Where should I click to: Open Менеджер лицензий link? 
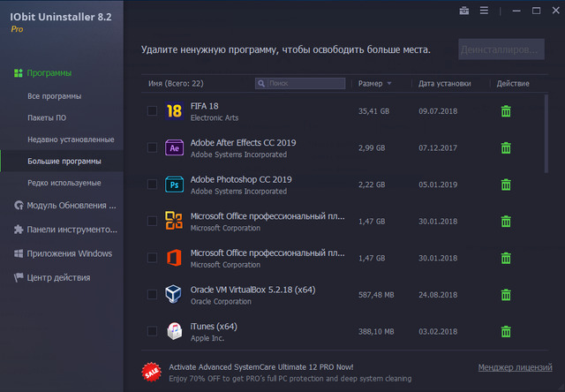tap(515, 367)
